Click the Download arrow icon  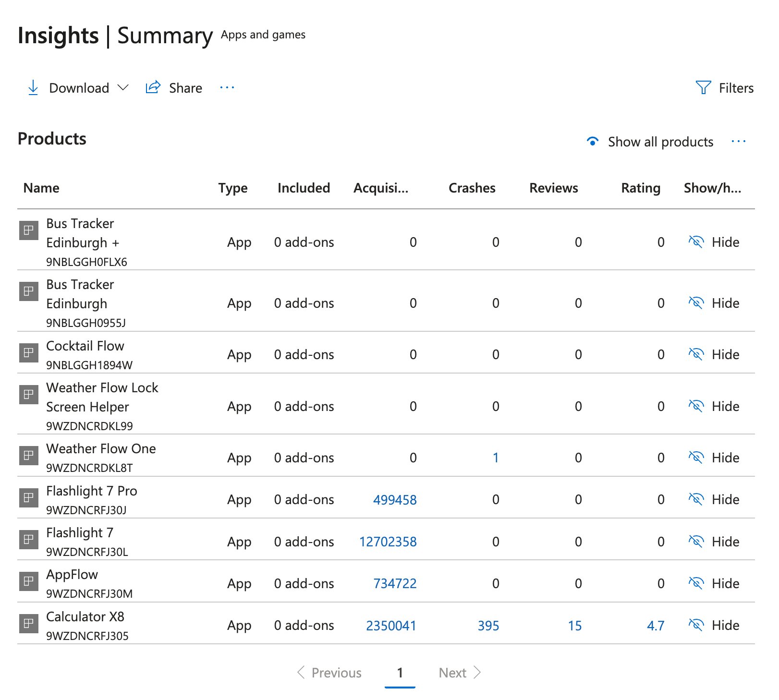[33, 88]
